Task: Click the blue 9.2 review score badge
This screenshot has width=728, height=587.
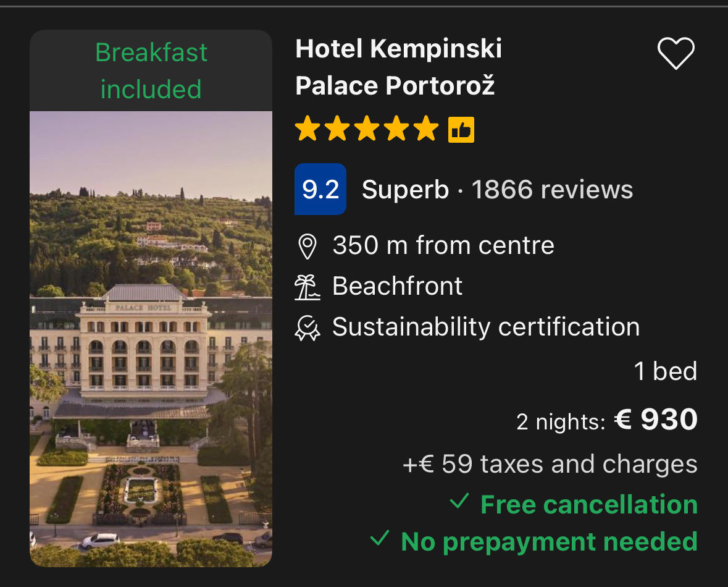Action: point(320,189)
